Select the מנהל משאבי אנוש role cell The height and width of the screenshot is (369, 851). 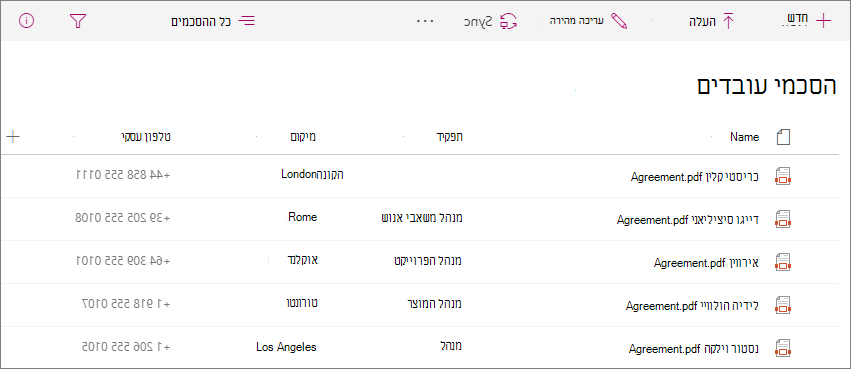coord(422,218)
